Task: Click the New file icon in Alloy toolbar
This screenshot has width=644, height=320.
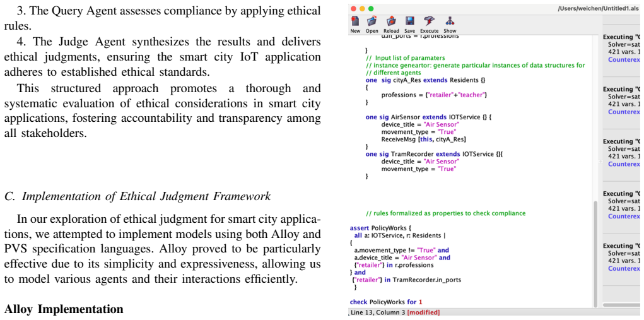Action: 355,21
